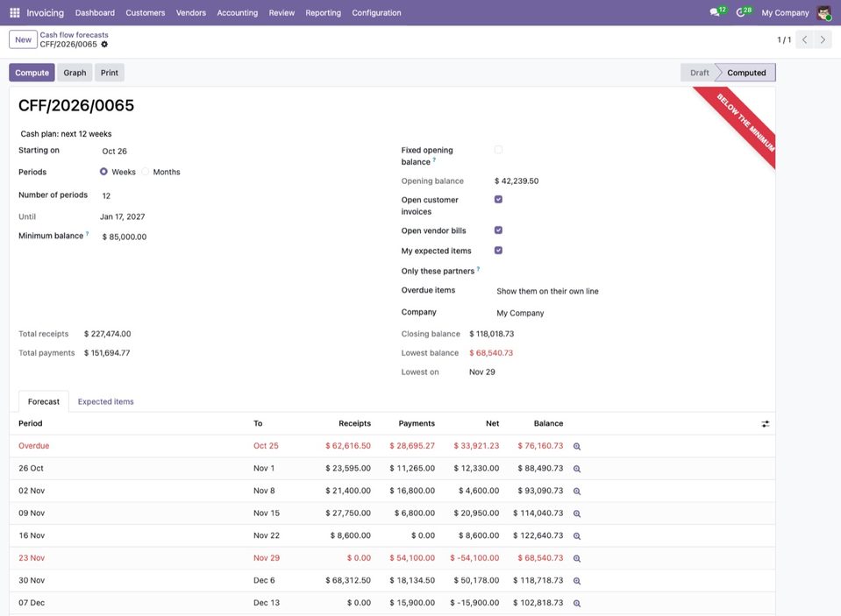
Task: Click the Only these partners field
Action: click(631, 271)
